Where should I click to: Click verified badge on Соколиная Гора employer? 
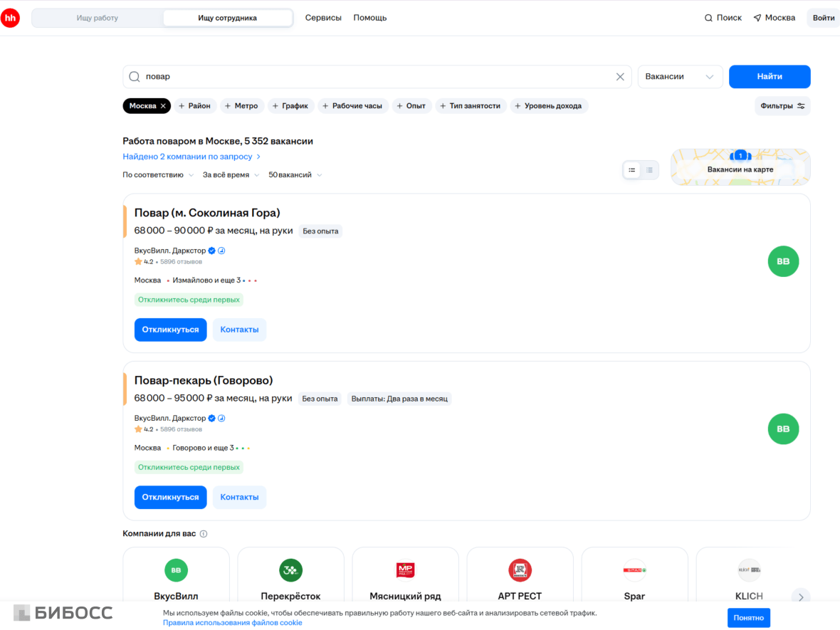point(212,251)
